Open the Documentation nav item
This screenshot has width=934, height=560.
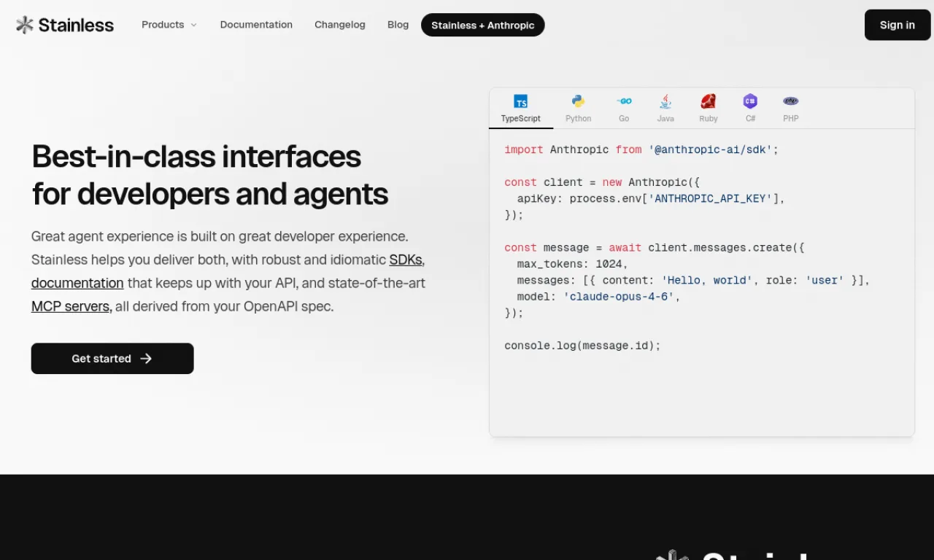pos(256,25)
